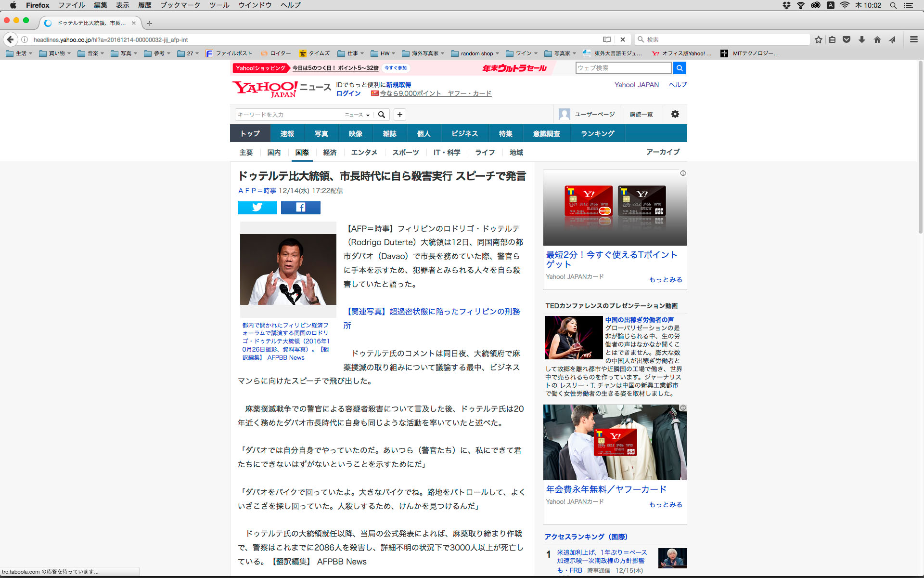The image size is (924, 578).
Task: Click the Twitter share button
Action: click(x=257, y=208)
